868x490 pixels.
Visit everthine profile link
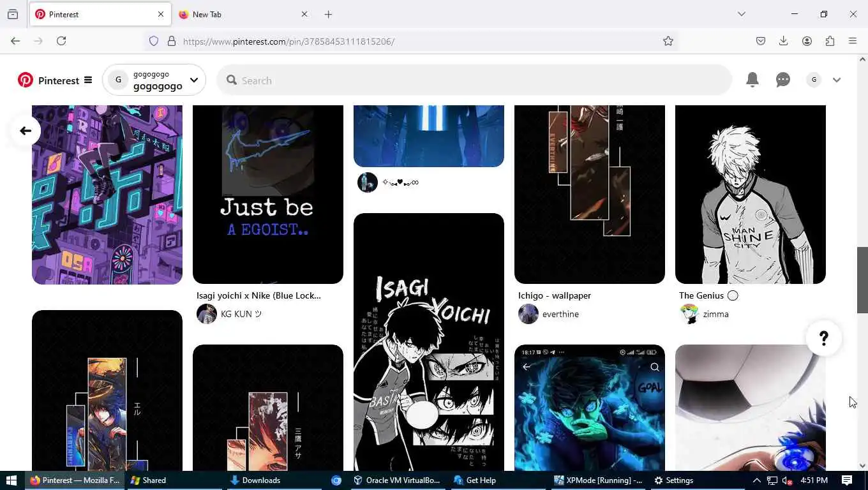pos(560,314)
